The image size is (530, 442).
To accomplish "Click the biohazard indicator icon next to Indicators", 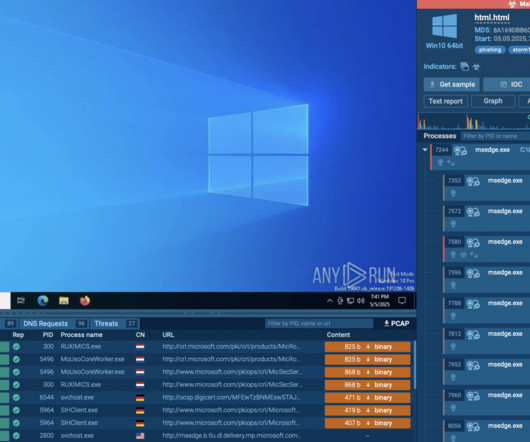I will coord(476,67).
